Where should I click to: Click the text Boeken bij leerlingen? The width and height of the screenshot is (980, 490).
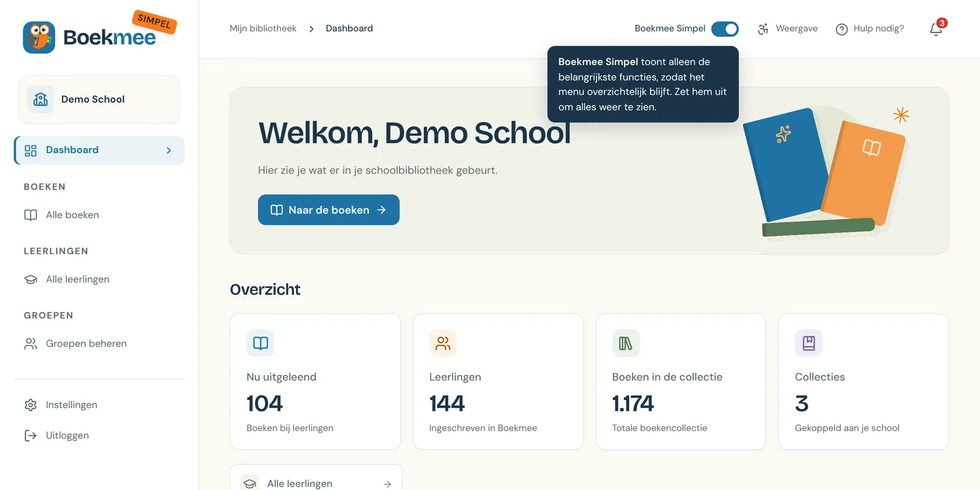click(290, 428)
